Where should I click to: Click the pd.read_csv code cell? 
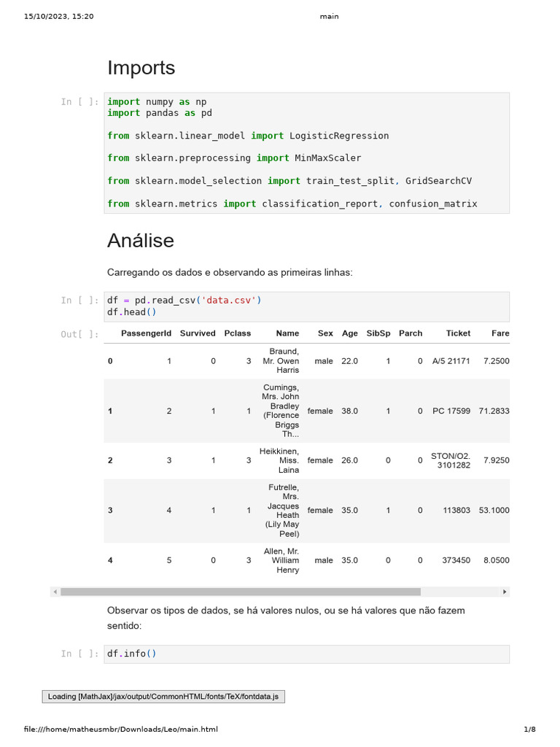(306, 306)
